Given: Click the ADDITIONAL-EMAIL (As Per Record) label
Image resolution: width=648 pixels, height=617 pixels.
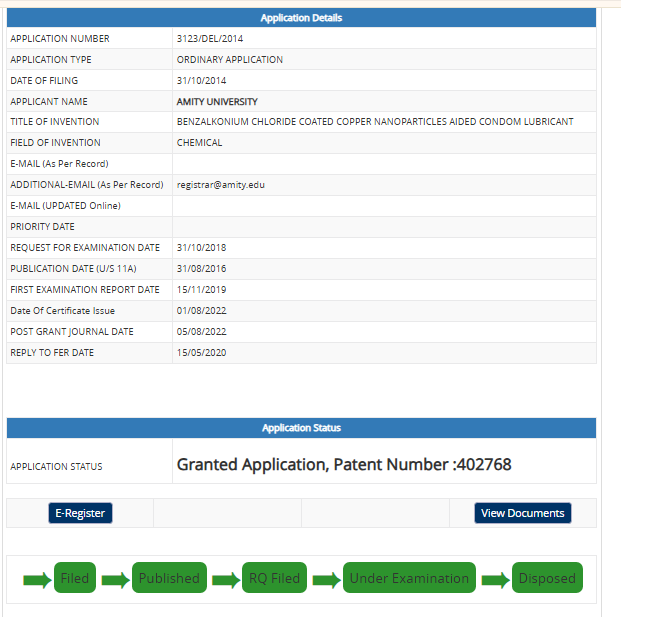Looking at the screenshot, I should pyautogui.click(x=87, y=185).
